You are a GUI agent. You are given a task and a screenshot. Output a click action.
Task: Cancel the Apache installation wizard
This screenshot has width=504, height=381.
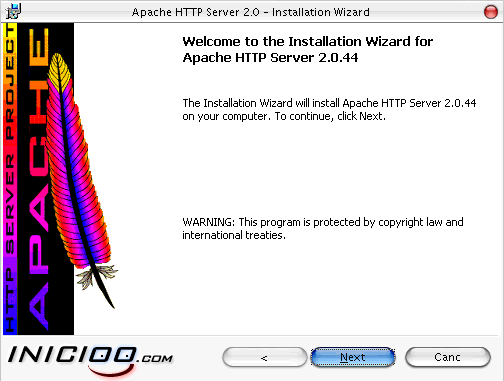[448, 357]
